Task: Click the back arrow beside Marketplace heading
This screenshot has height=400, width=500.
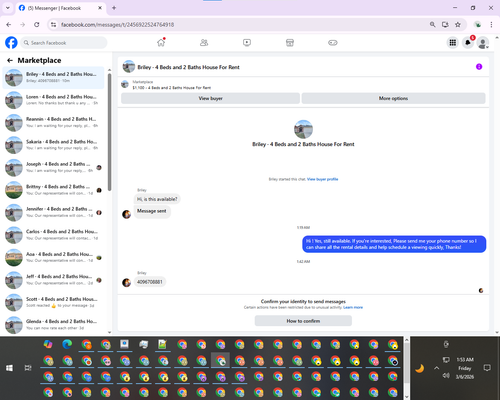Action: (10, 60)
